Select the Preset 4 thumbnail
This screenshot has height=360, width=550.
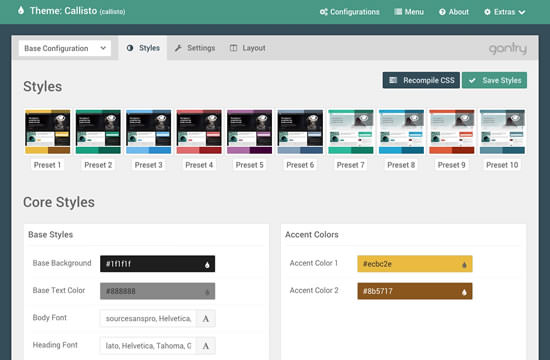tap(199, 132)
